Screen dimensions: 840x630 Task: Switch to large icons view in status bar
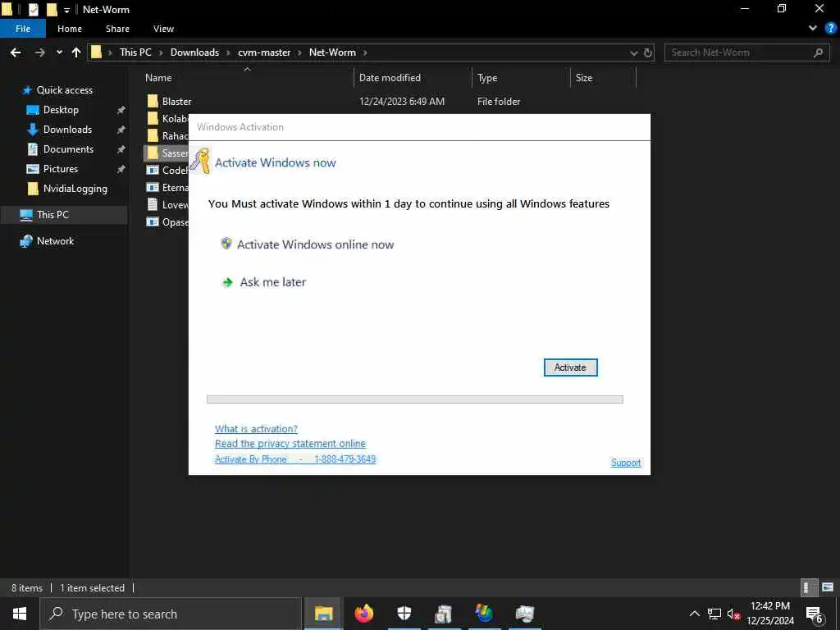[828, 587]
